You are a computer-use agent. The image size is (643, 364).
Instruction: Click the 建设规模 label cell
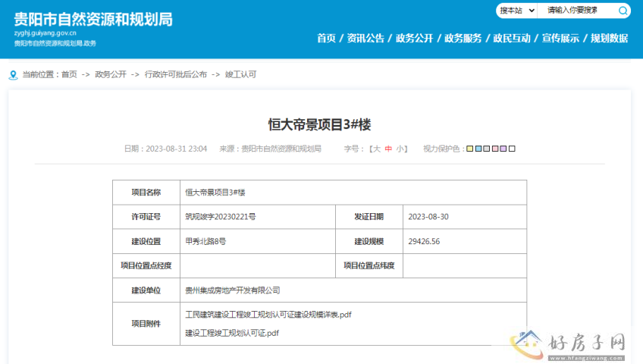tap(369, 241)
